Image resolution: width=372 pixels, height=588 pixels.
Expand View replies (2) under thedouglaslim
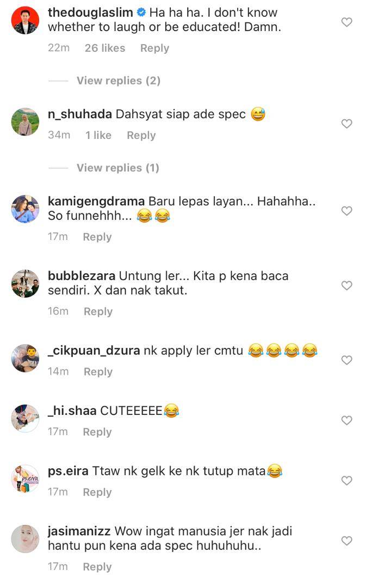pos(118,81)
